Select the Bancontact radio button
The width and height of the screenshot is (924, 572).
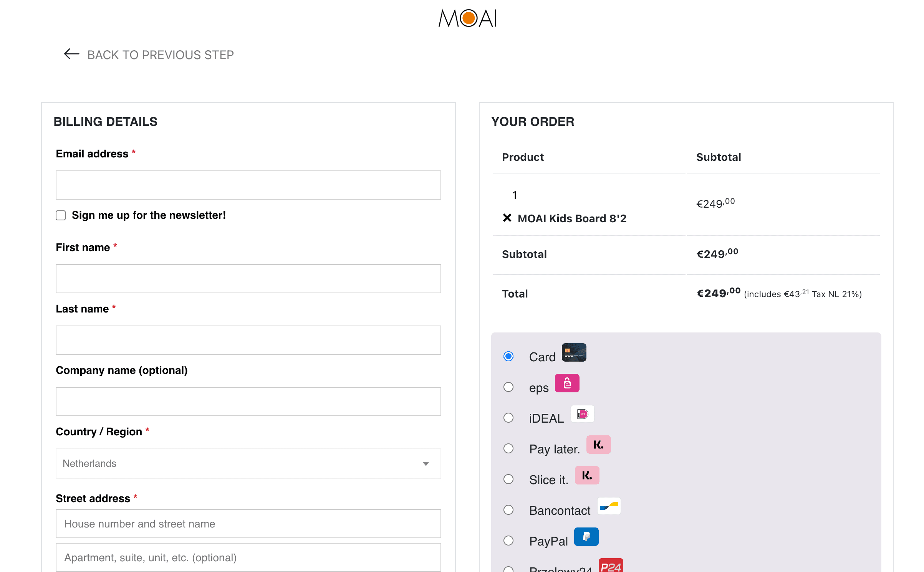(508, 510)
